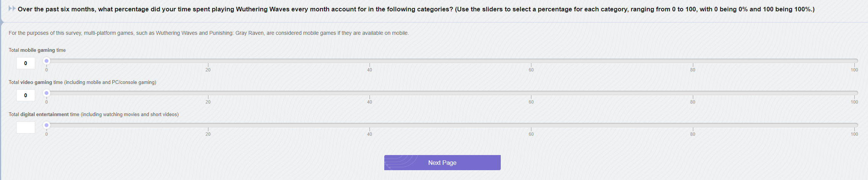
Task: Set digital entertainment slider to 100
Action: 854,125
